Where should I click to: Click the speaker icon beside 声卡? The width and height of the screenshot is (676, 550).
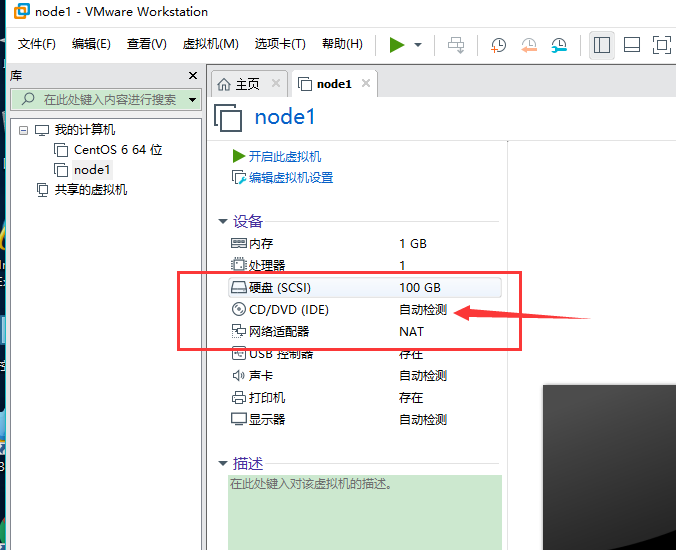pos(238,375)
